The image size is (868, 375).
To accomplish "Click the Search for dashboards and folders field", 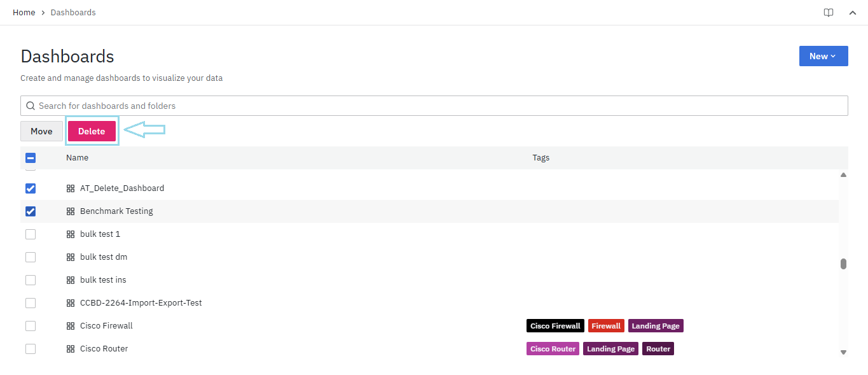I will coord(439,106).
